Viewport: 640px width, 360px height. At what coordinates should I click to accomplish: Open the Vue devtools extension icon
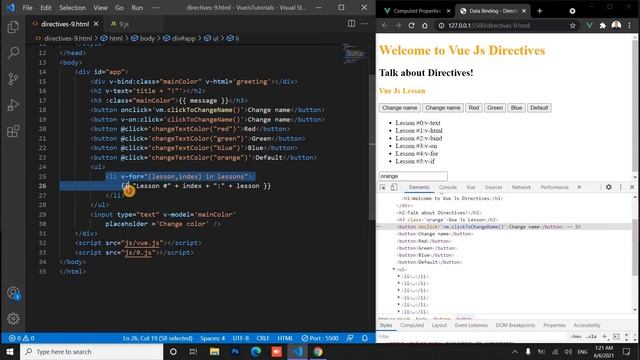coord(589,25)
